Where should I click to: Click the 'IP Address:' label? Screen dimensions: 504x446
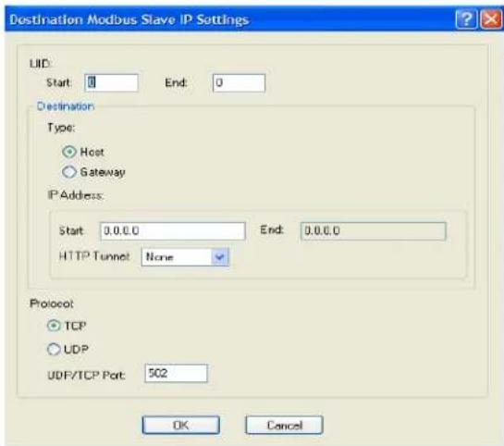point(75,195)
